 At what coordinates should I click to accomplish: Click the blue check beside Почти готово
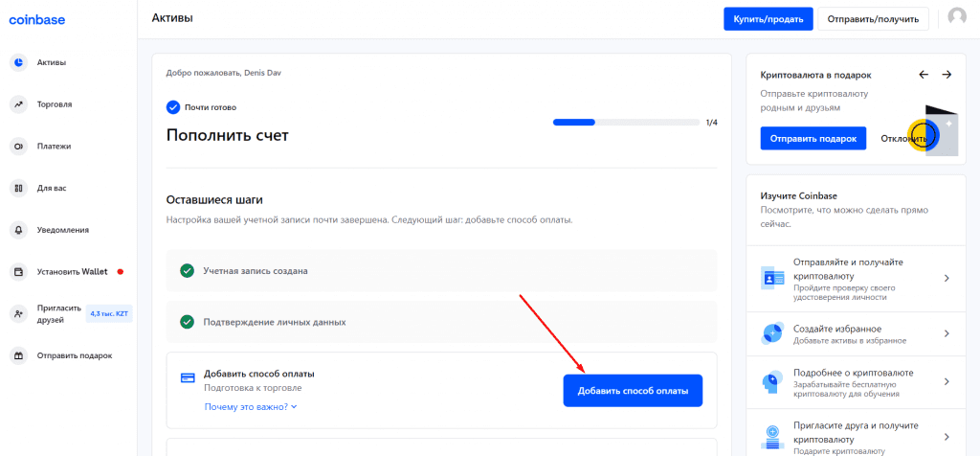click(x=173, y=107)
